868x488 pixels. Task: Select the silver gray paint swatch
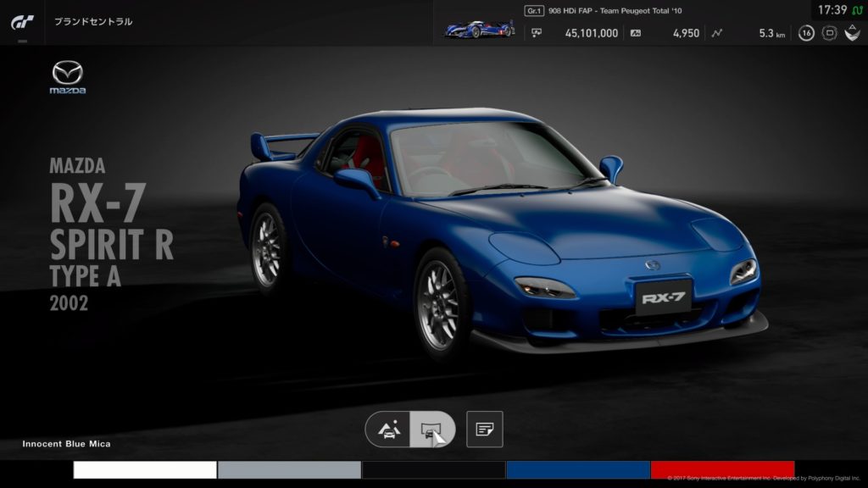coord(290,470)
